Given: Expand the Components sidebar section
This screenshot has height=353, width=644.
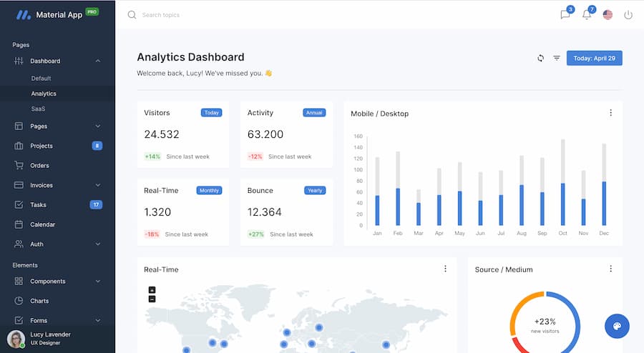Looking at the screenshot, I should click(98, 282).
